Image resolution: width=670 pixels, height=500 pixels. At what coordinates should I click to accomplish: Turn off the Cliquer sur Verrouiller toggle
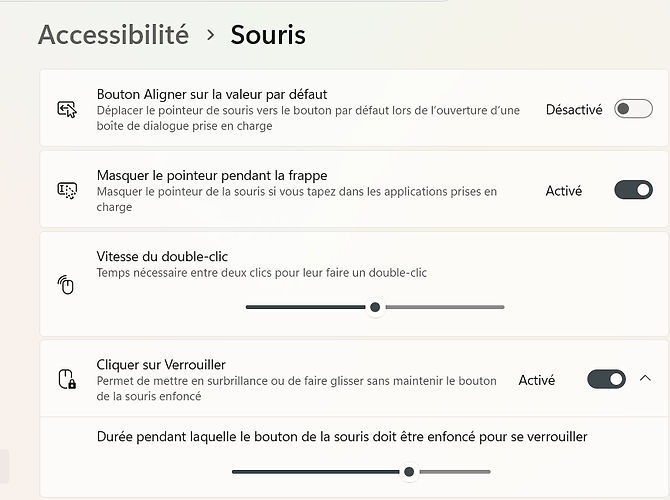(606, 379)
